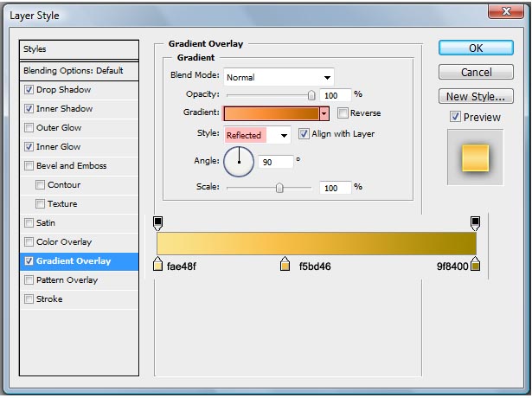532x398 pixels.
Task: Open the Blend Mode dropdown
Action: click(279, 77)
